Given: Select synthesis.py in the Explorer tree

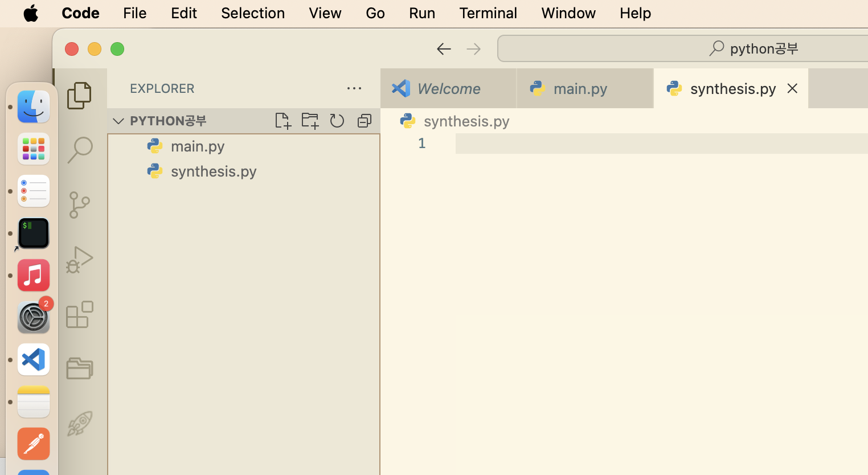Looking at the screenshot, I should [244, 171].
